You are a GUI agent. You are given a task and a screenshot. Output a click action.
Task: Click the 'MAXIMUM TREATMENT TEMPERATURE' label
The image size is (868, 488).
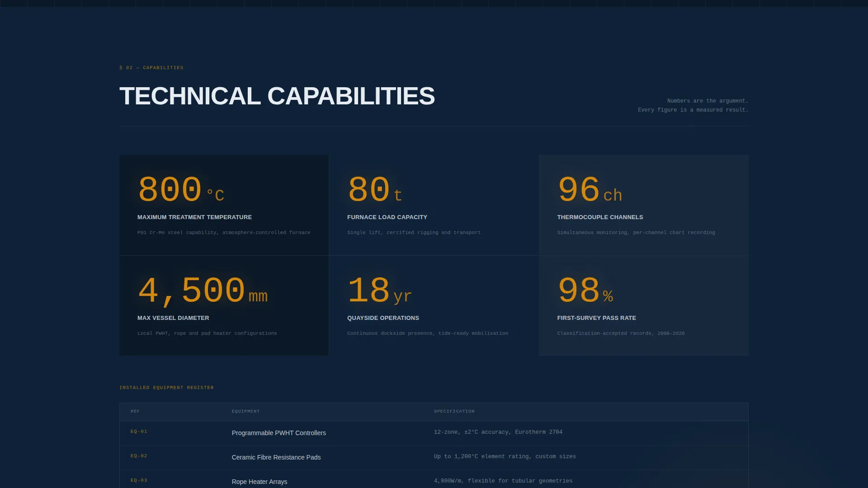(x=194, y=217)
